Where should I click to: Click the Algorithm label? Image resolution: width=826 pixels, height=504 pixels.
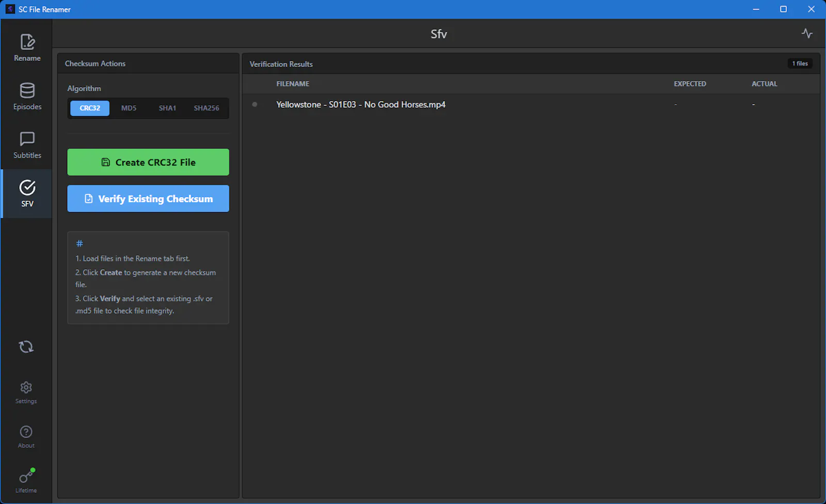click(x=84, y=89)
